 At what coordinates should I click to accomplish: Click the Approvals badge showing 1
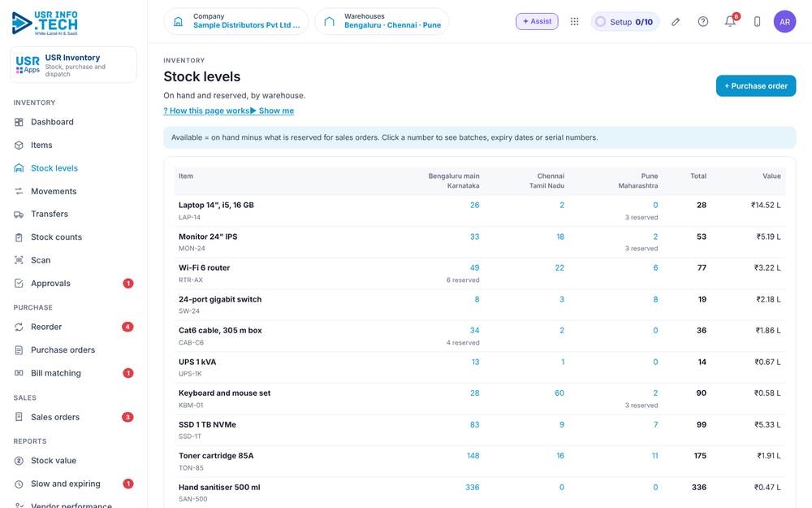(x=128, y=284)
